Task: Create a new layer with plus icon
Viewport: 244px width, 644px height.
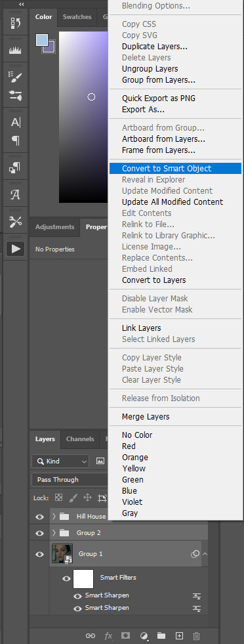Action: coord(179,635)
